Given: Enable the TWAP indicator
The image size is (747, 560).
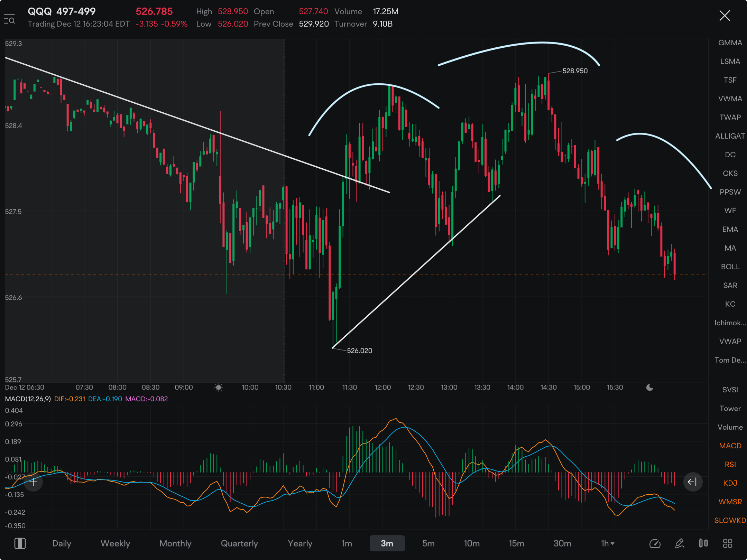Looking at the screenshot, I should [730, 118].
